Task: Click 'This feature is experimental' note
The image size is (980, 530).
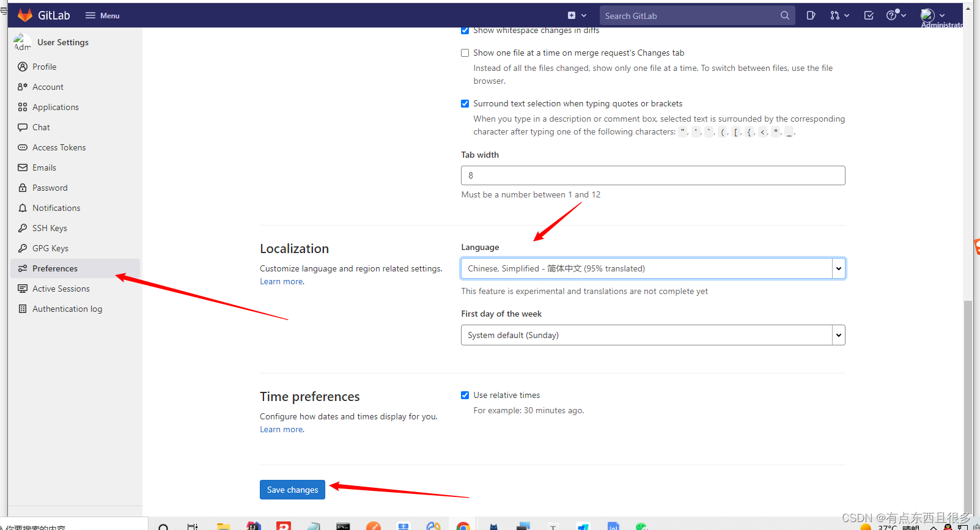Action: [584, 291]
